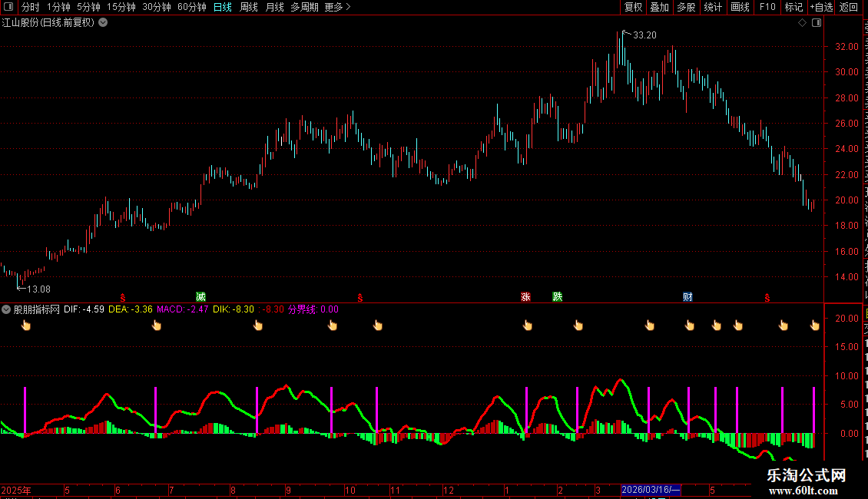Click the DIF: -4.59 value
The image size is (868, 499).
click(x=84, y=309)
